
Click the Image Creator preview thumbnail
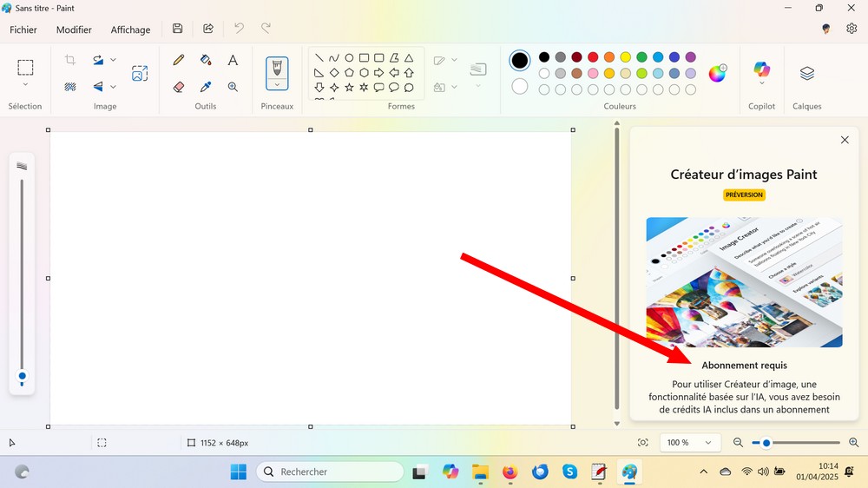tap(744, 282)
